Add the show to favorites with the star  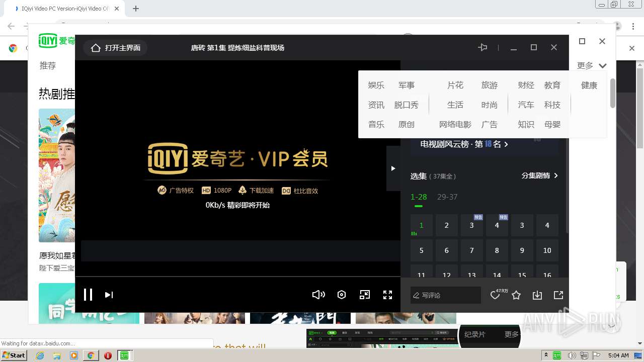(516, 295)
